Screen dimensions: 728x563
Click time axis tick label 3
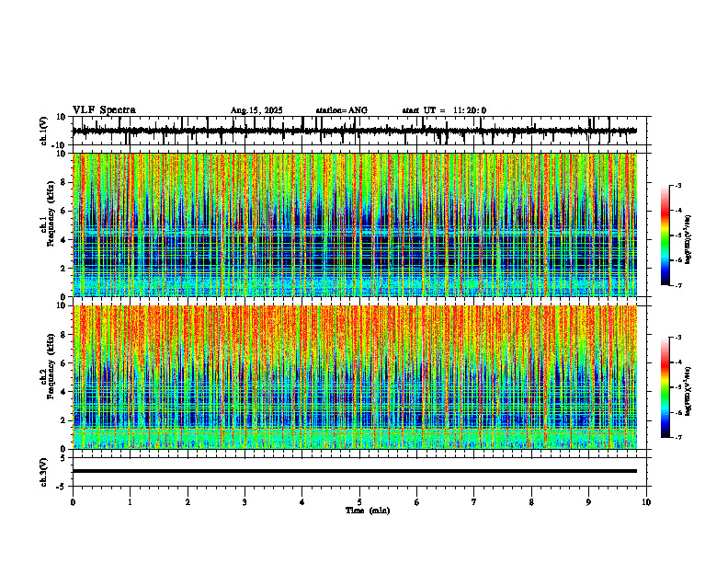(245, 502)
